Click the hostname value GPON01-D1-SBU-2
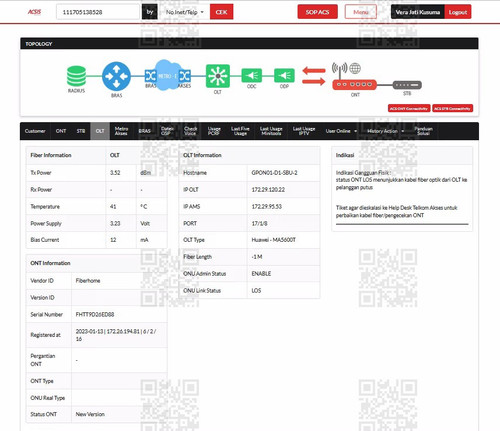 [x=274, y=173]
